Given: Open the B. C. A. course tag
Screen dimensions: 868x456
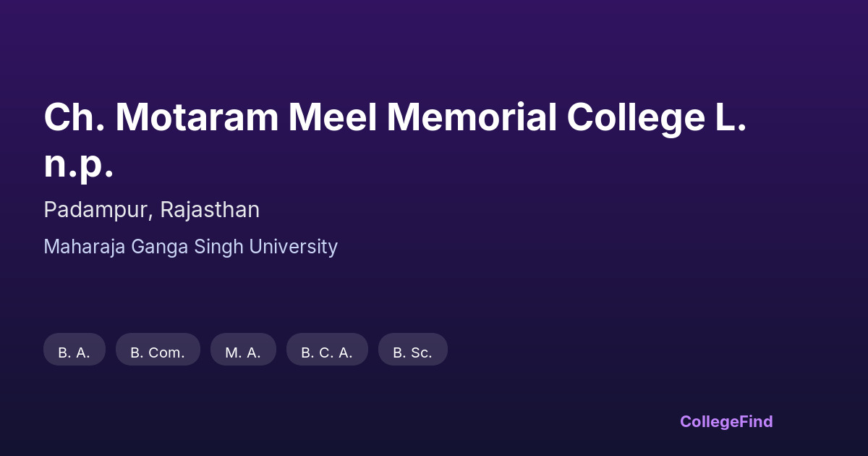Looking at the screenshot, I should pos(327,350).
